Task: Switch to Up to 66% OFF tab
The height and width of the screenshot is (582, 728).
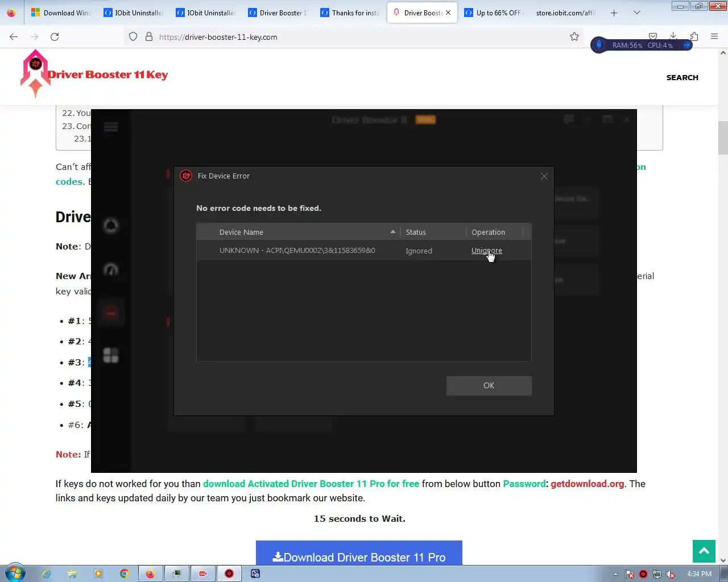Action: [x=493, y=13]
